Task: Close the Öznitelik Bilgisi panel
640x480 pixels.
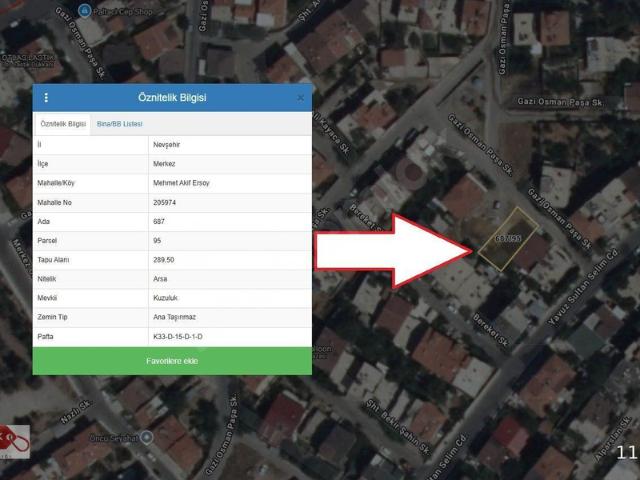Action: point(300,98)
